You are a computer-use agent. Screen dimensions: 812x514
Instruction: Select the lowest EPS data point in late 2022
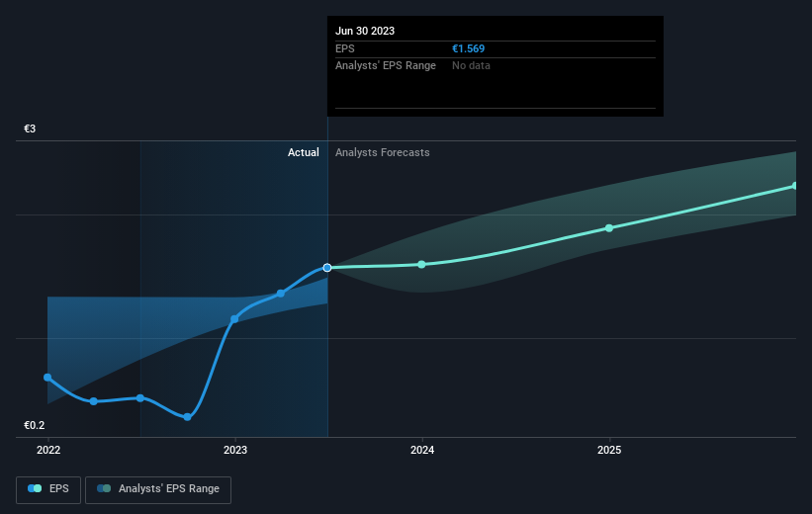click(x=188, y=417)
